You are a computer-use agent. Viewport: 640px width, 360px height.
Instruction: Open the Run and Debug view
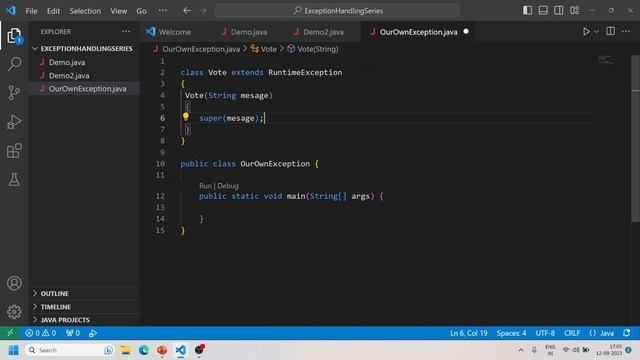(x=14, y=122)
